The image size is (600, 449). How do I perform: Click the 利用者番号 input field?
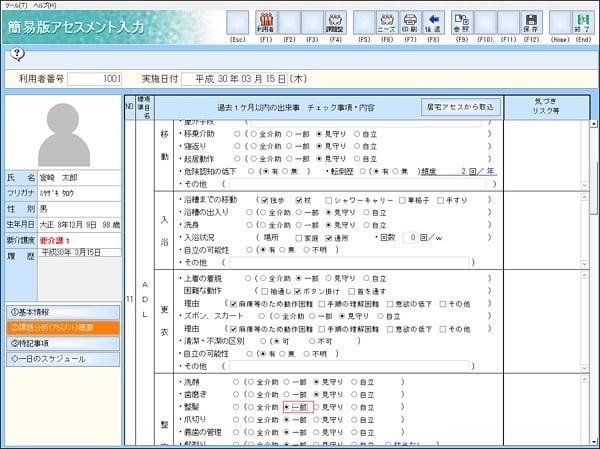click(95, 79)
